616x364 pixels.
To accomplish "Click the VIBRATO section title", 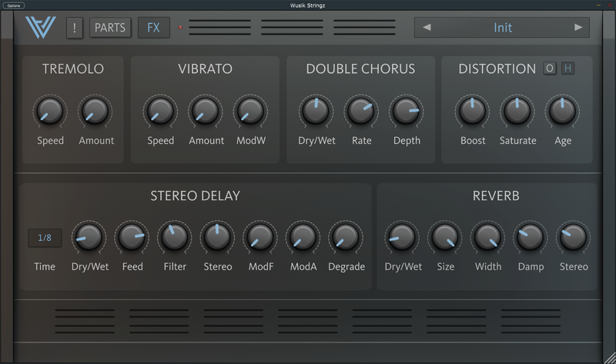I will pyautogui.click(x=205, y=68).
